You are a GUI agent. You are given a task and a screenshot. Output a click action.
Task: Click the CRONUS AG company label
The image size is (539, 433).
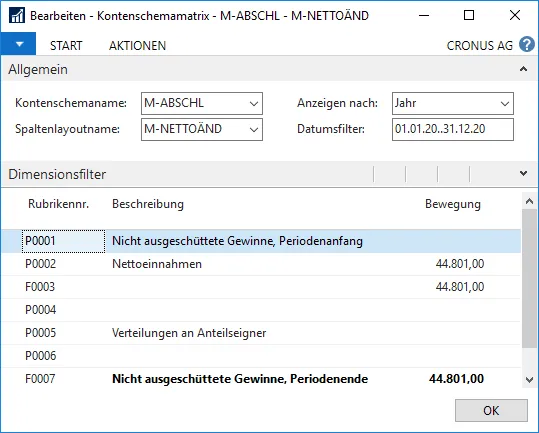[x=480, y=46]
